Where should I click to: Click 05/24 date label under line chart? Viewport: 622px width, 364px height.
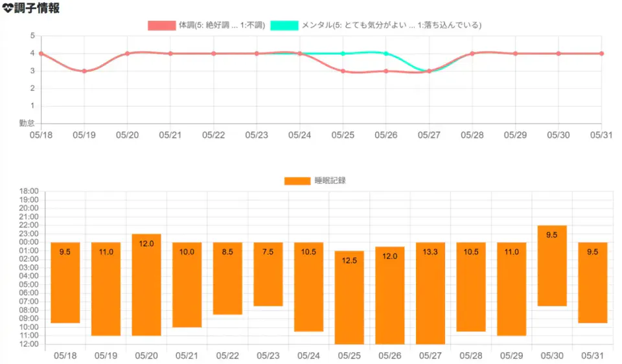(x=299, y=135)
